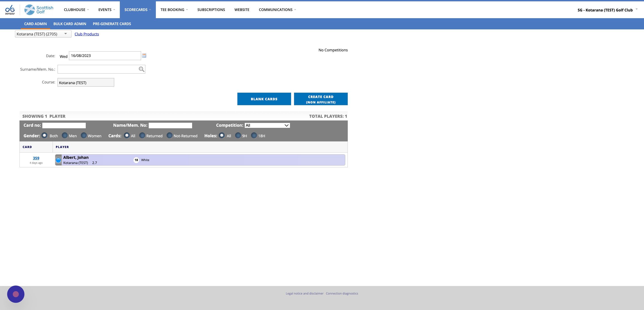Screen dimensions: 644x310
Task: Click the Blank Cards button
Action: point(264,99)
